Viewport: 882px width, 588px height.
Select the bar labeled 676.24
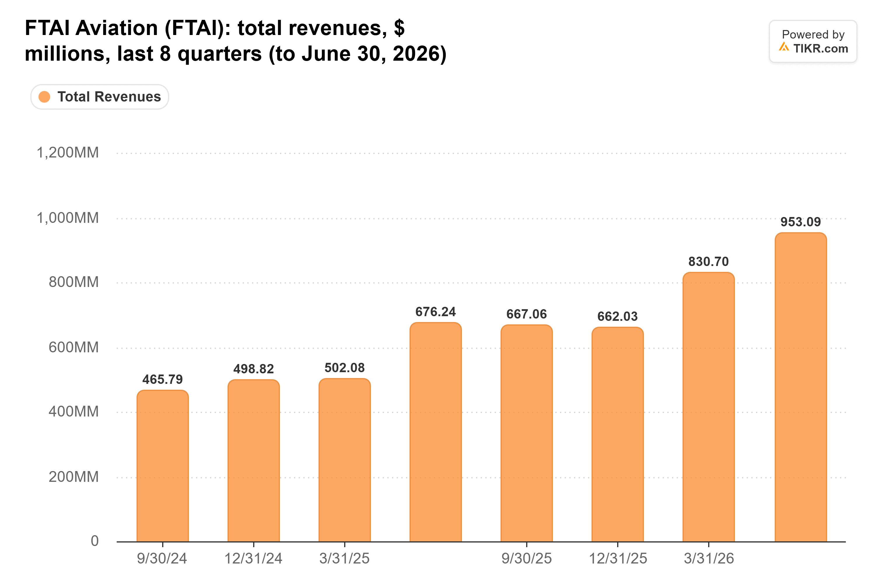[x=436, y=432]
